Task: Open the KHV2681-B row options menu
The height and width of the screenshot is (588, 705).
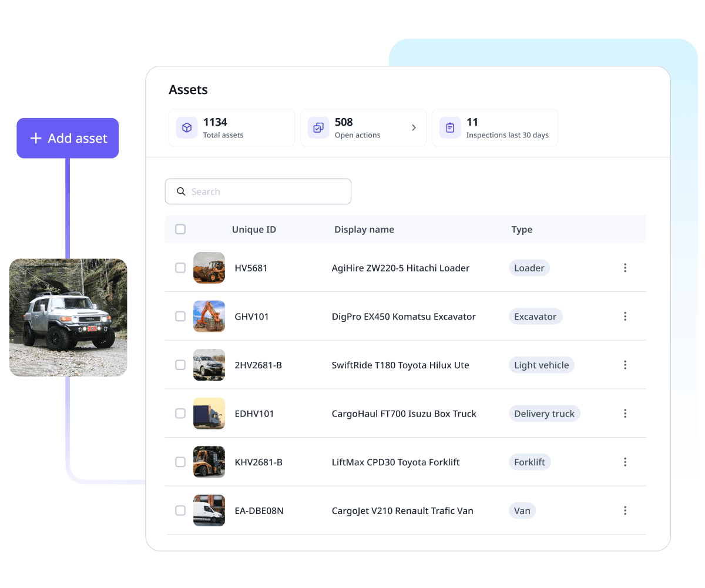Action: [x=625, y=462]
